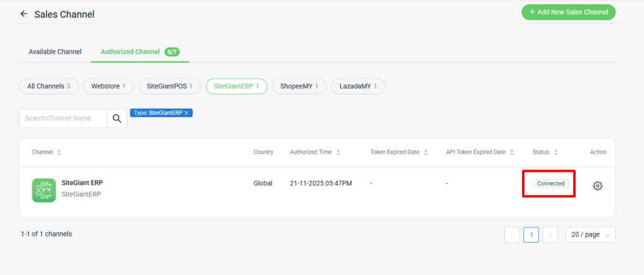Select the Webstore filter chip
This screenshot has height=275, width=644.
point(108,87)
